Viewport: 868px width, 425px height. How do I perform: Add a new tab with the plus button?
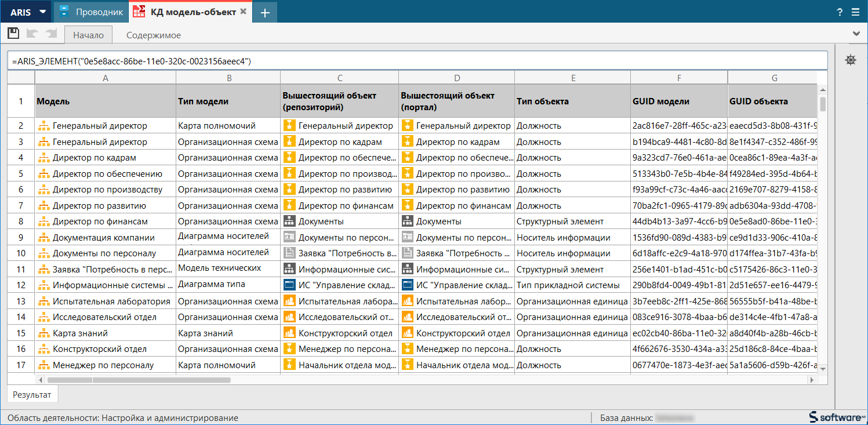coord(265,13)
